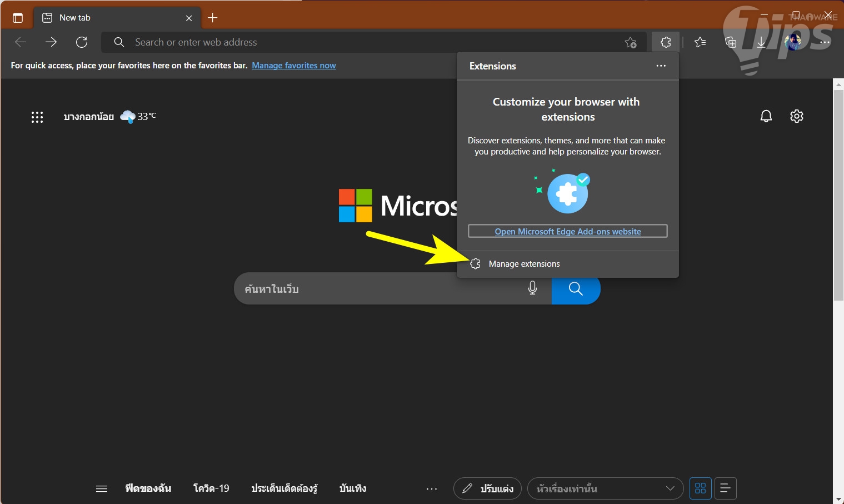The image size is (844, 504).
Task: Switch feed to grid layout view
Action: click(701, 488)
